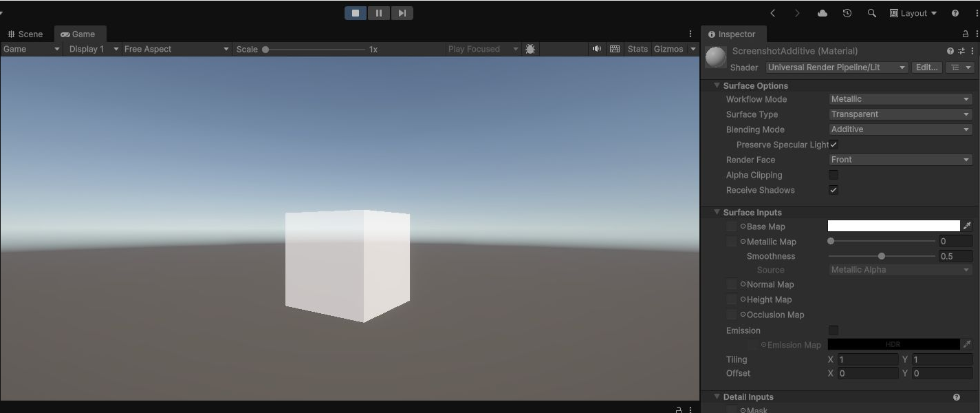Open the help question mark icon in top toolbar
The height and width of the screenshot is (413, 980).
coord(955,13)
